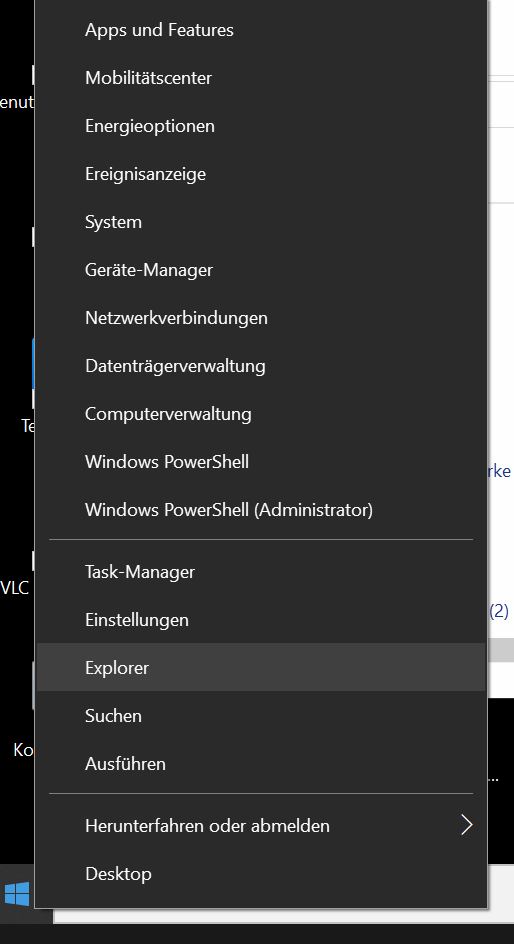Open Datenträgerverwaltung
Image resolution: width=514 pixels, height=944 pixels.
[x=261, y=366]
